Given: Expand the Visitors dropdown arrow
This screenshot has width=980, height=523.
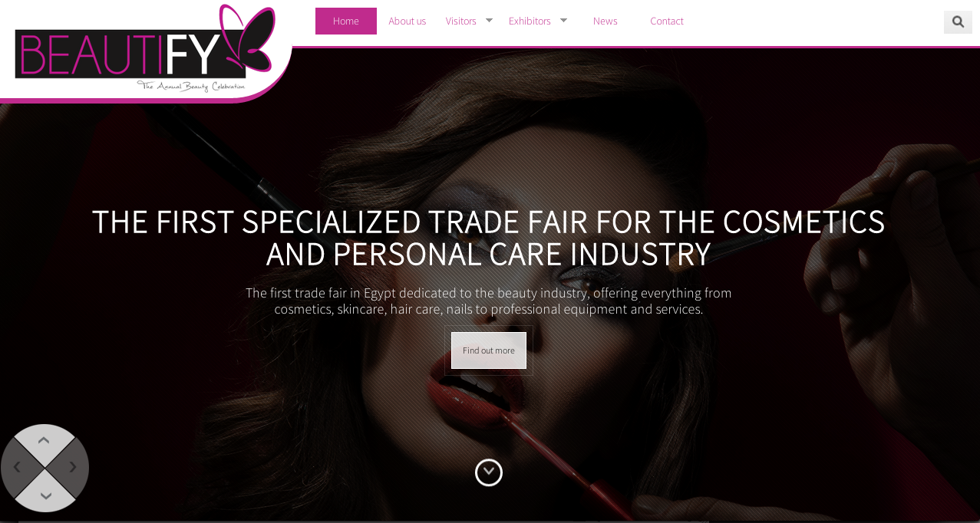Looking at the screenshot, I should (489, 20).
